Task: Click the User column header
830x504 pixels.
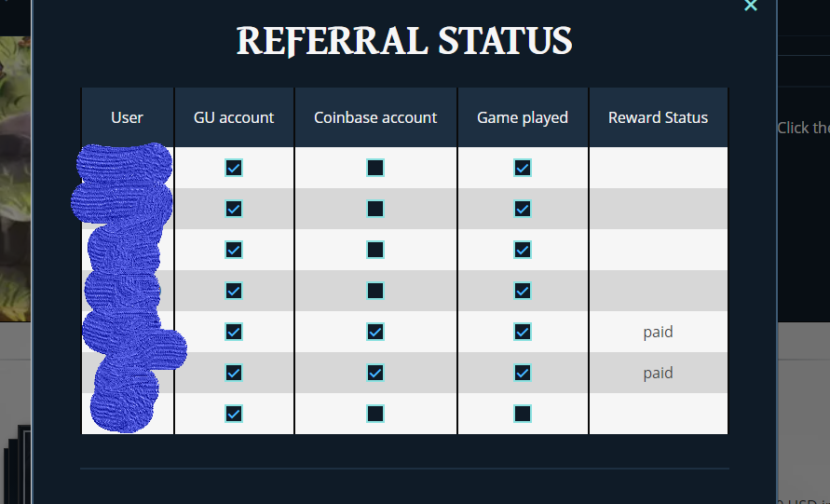Action: 127,117
